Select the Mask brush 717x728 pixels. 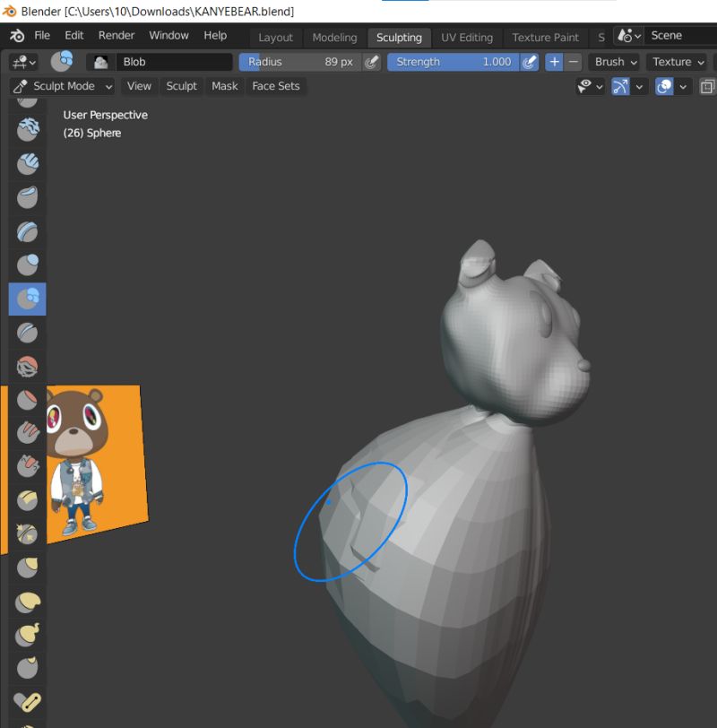(x=224, y=86)
